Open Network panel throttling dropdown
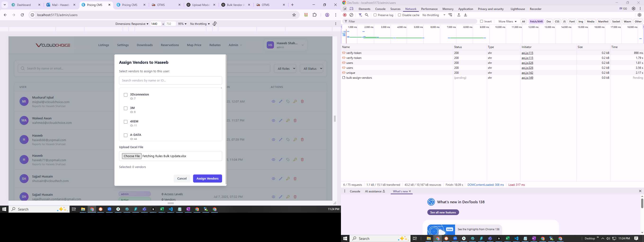644x242 pixels. [x=434, y=15]
